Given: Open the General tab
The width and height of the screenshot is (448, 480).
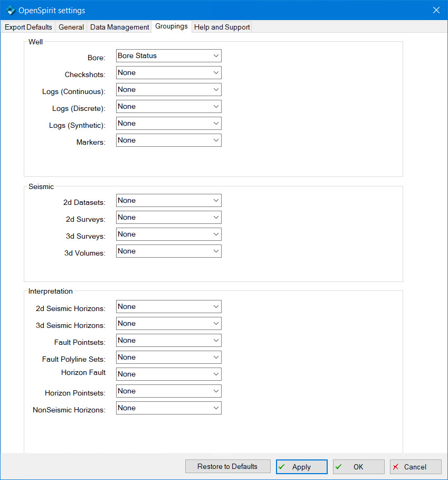Looking at the screenshot, I should (x=71, y=27).
